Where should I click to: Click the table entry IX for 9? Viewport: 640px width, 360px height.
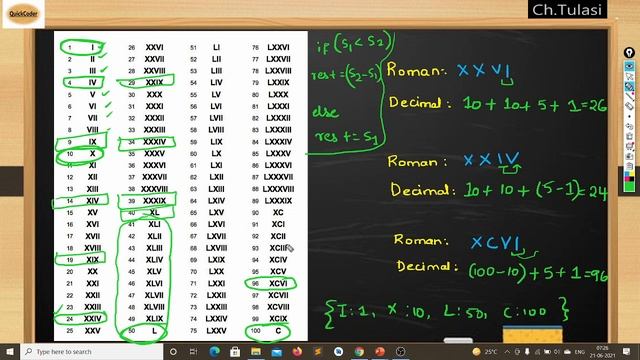[x=93, y=142]
